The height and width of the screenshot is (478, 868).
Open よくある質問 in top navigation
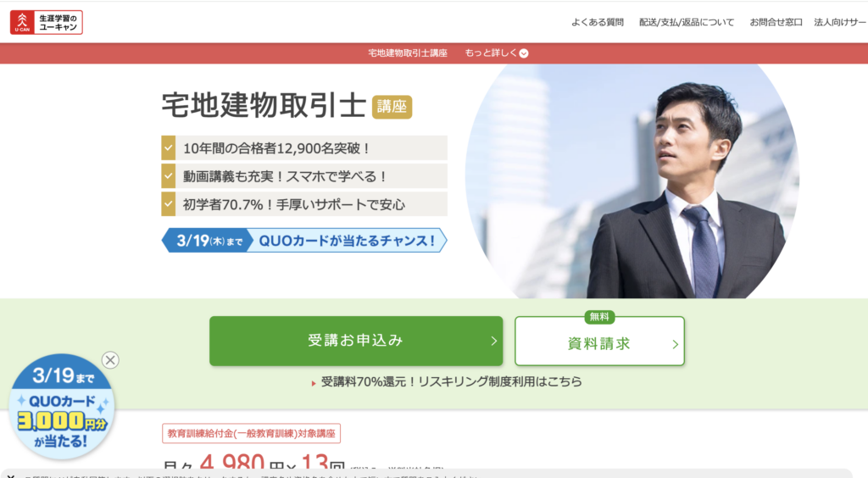[598, 22]
